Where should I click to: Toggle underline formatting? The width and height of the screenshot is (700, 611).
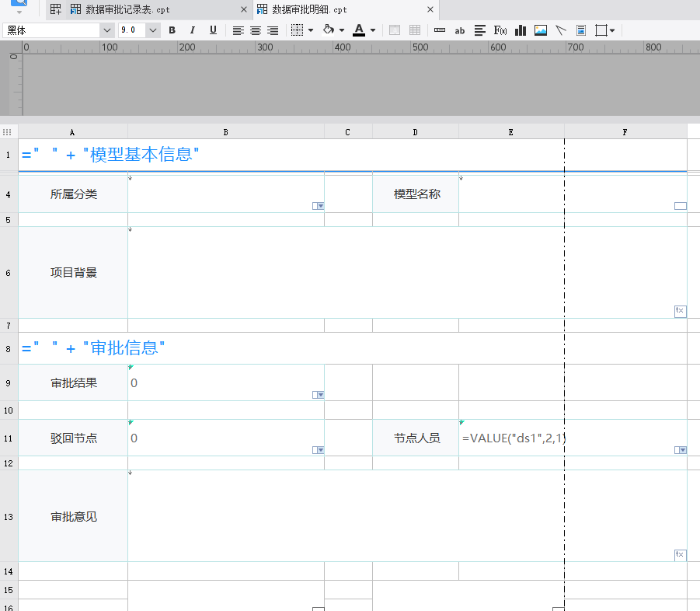click(x=213, y=30)
